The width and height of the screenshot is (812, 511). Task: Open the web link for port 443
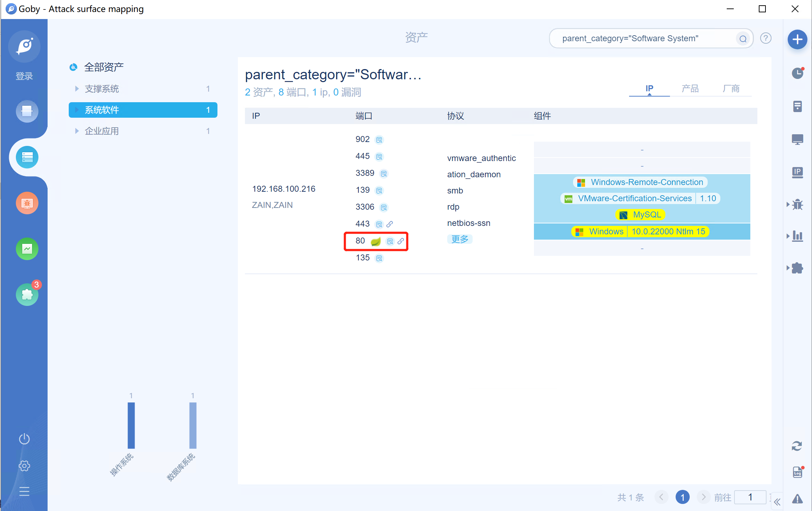tap(389, 224)
